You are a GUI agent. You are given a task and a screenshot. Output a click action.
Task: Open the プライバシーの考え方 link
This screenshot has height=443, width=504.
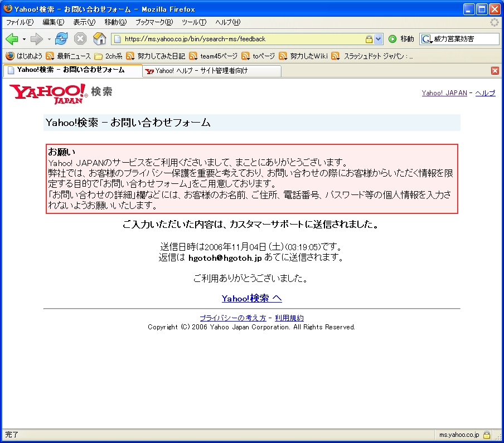(233, 318)
